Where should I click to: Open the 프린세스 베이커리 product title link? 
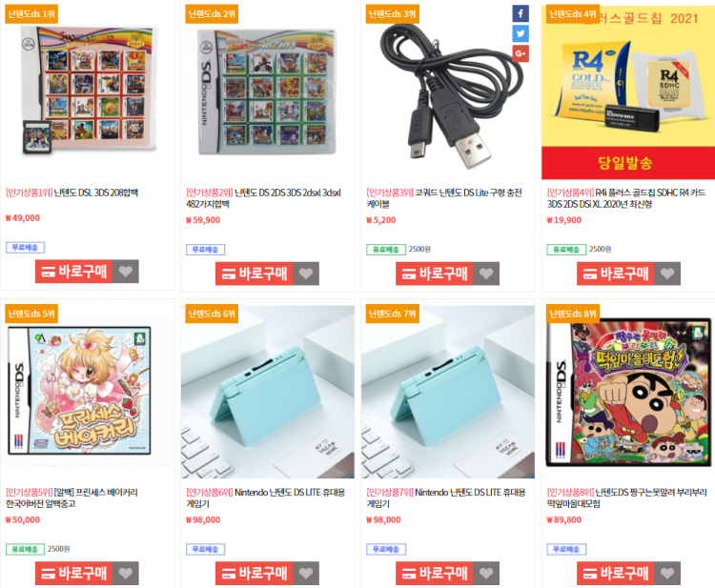(x=71, y=498)
